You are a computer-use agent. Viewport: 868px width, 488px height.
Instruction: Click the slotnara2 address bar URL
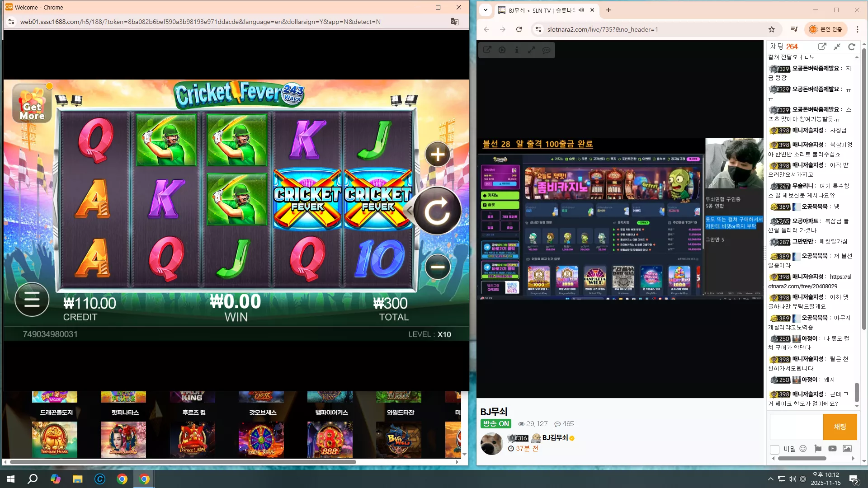pyautogui.click(x=603, y=29)
